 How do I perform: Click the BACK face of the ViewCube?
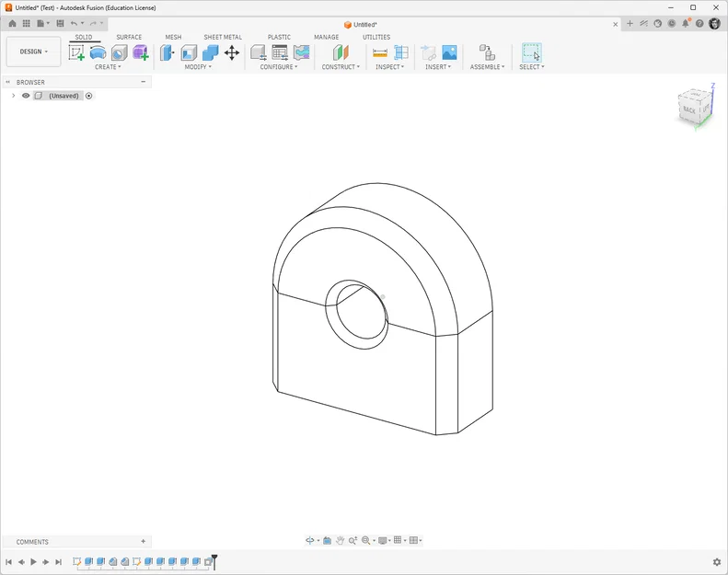689,110
